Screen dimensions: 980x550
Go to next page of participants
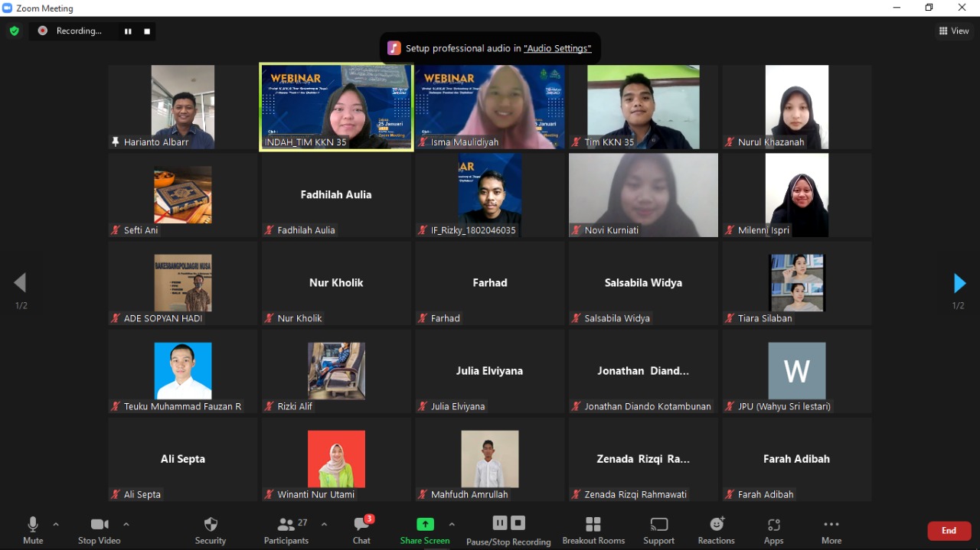tap(959, 284)
